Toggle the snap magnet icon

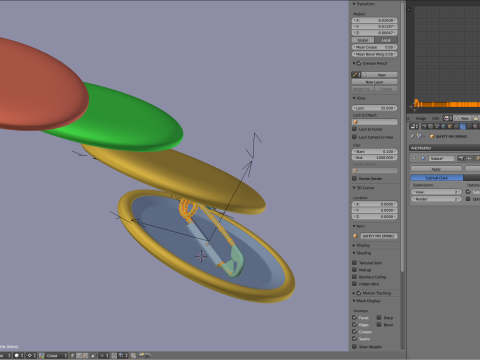pos(114,355)
